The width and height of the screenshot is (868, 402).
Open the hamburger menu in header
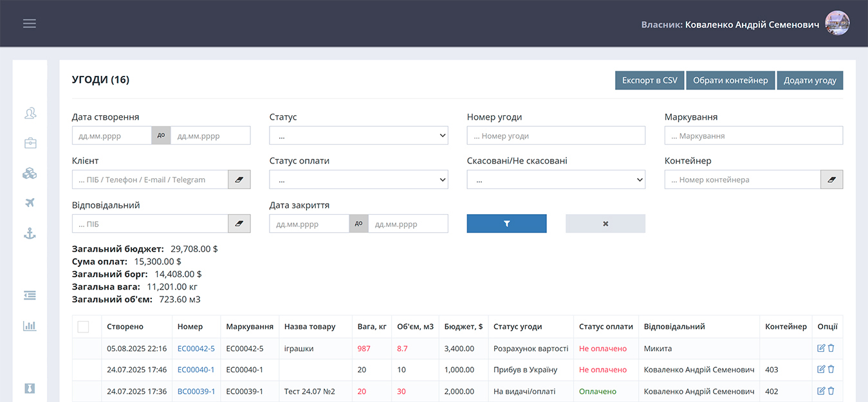click(x=30, y=24)
